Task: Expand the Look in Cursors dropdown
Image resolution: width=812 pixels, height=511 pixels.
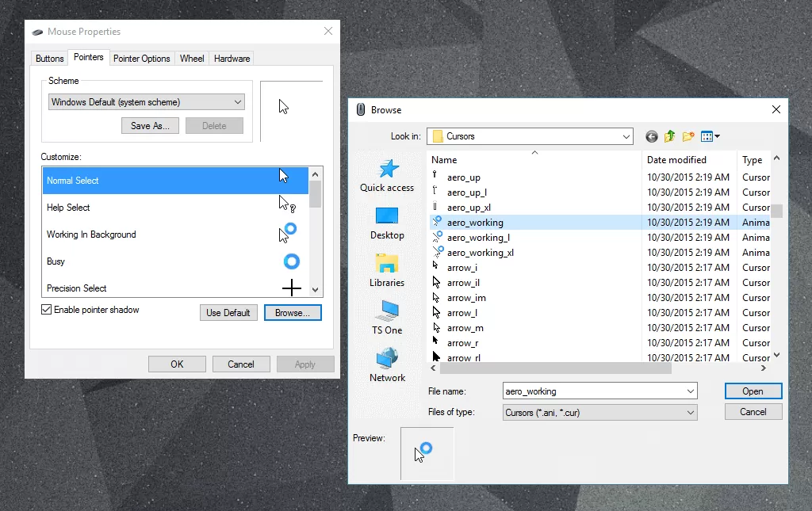Action: pyautogui.click(x=626, y=136)
